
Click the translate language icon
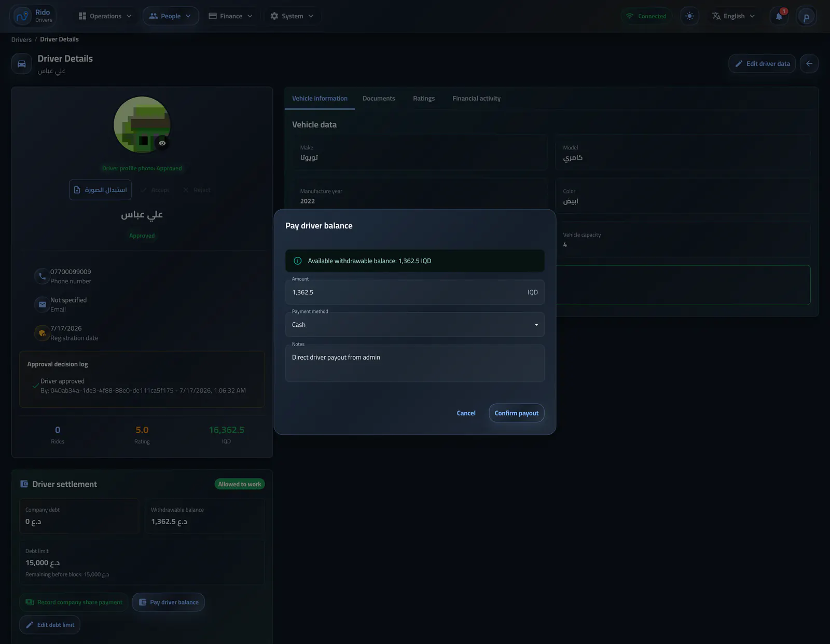click(x=716, y=16)
